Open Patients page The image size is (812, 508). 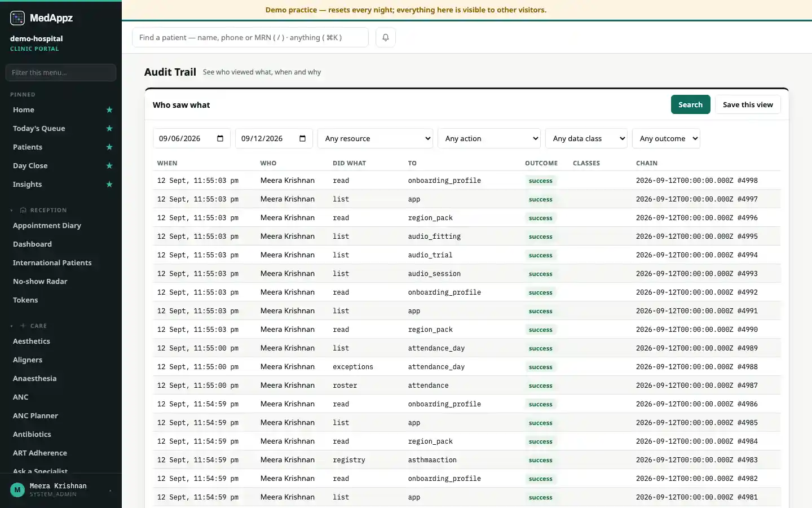click(28, 147)
